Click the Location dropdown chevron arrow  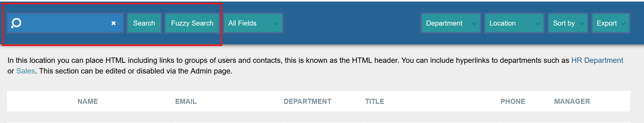coord(538,23)
